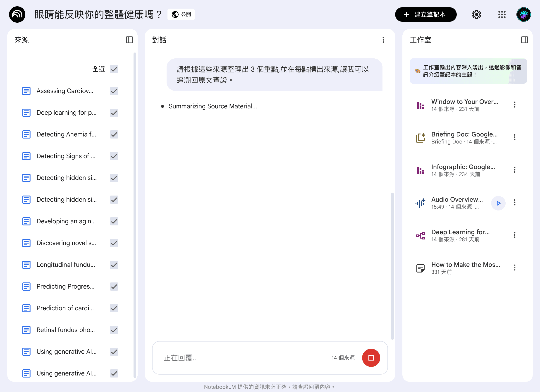Uncheck the Predicting Progres... source

coord(114,287)
